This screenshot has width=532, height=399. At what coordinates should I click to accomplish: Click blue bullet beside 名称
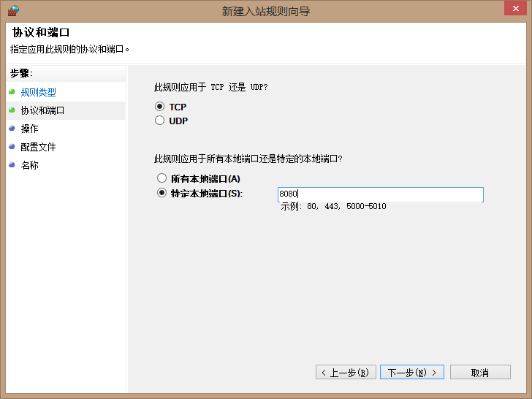coord(12,165)
